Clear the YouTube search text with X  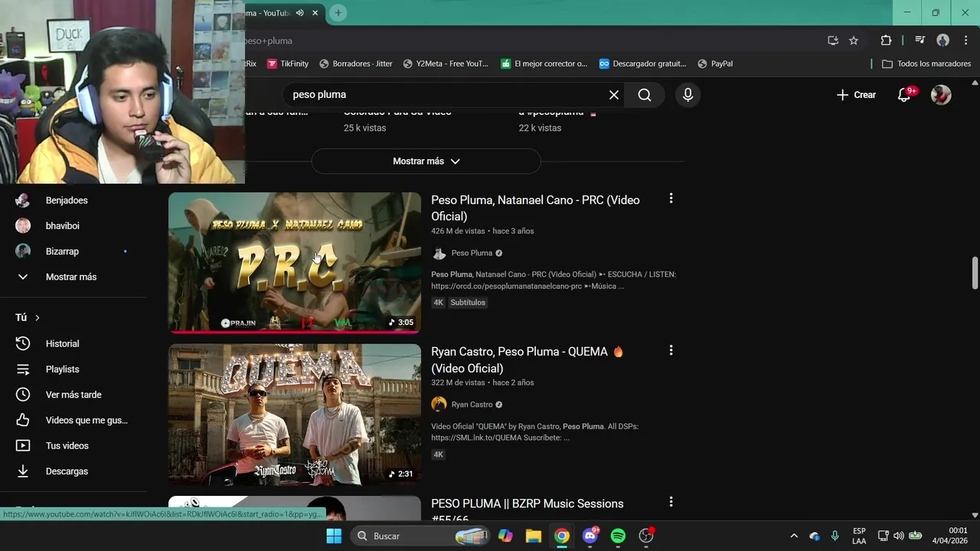pos(614,95)
